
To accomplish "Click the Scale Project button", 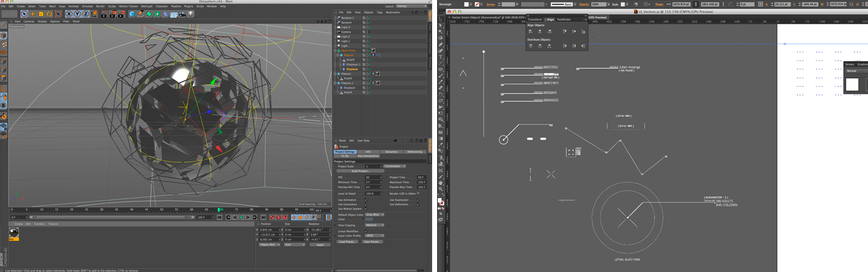I will click(x=361, y=171).
